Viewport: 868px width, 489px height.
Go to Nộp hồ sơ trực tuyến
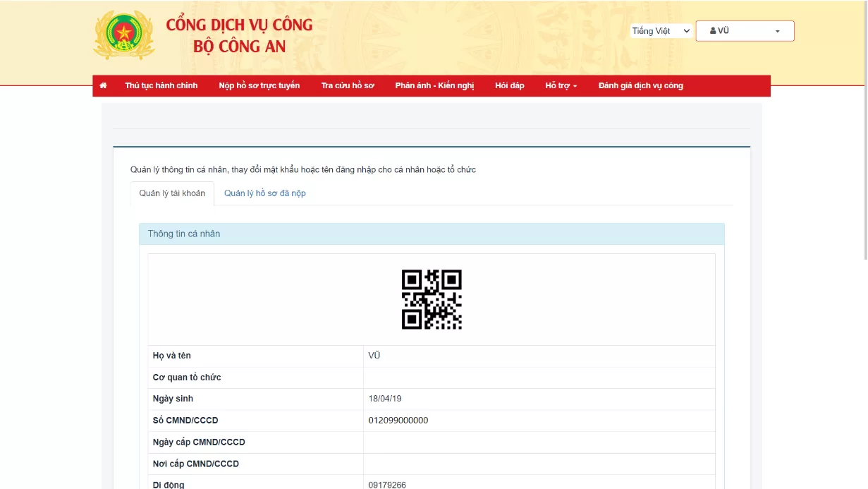(x=259, y=85)
